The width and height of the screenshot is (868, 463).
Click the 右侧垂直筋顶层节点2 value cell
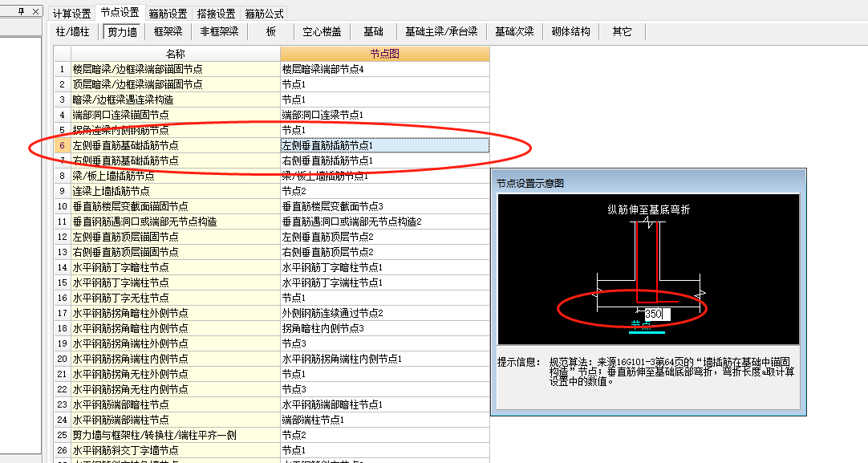coord(385,252)
